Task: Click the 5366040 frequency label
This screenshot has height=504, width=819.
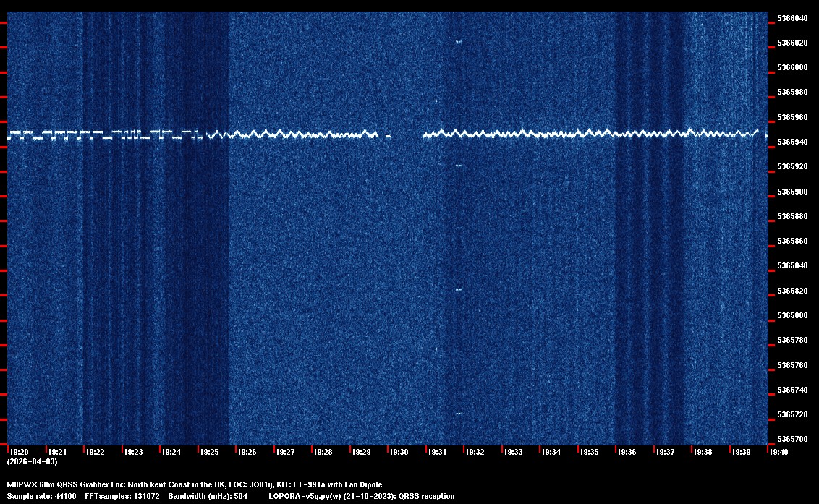Action: (x=793, y=18)
